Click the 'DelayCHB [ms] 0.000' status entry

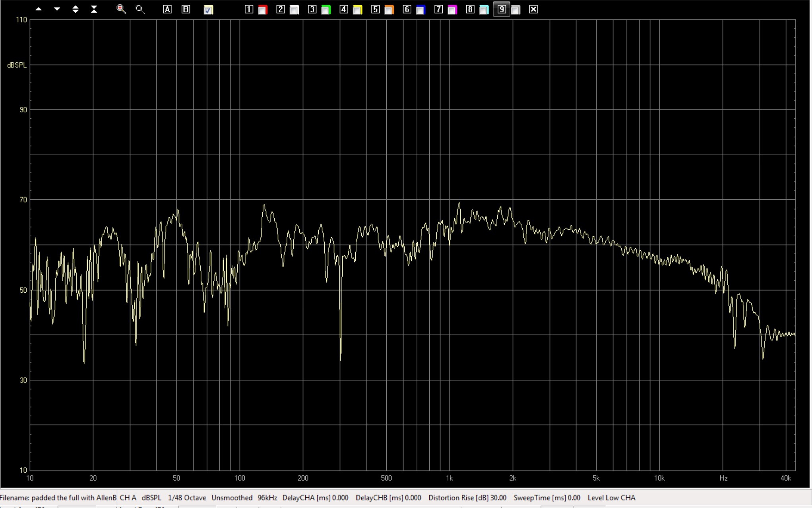click(x=388, y=498)
